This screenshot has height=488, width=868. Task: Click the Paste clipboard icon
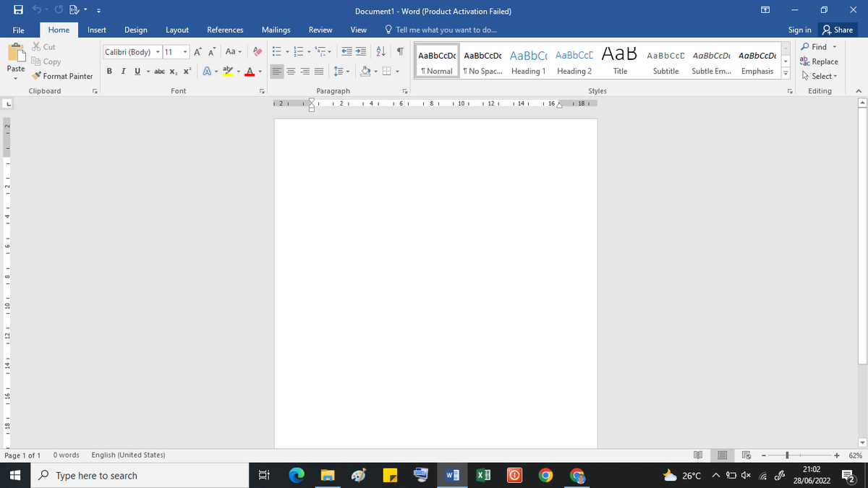coord(15,53)
